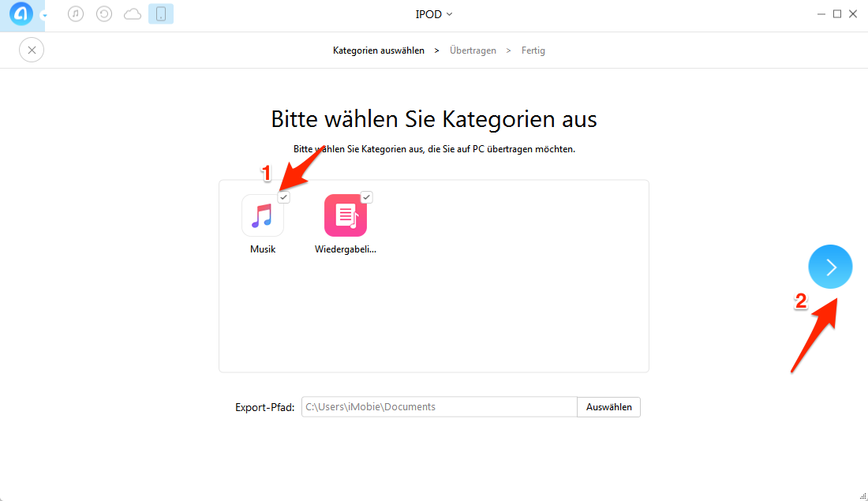Click the Export-Pfad path field
Image resolution: width=868 pixels, height=501 pixels.
click(x=440, y=407)
